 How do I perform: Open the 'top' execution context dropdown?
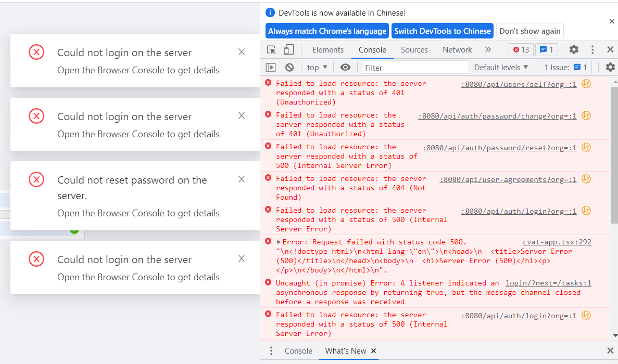(x=317, y=67)
